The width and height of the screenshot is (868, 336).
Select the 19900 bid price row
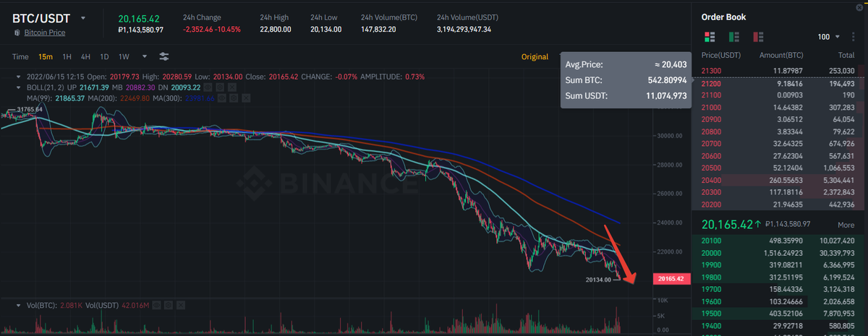tap(780, 266)
